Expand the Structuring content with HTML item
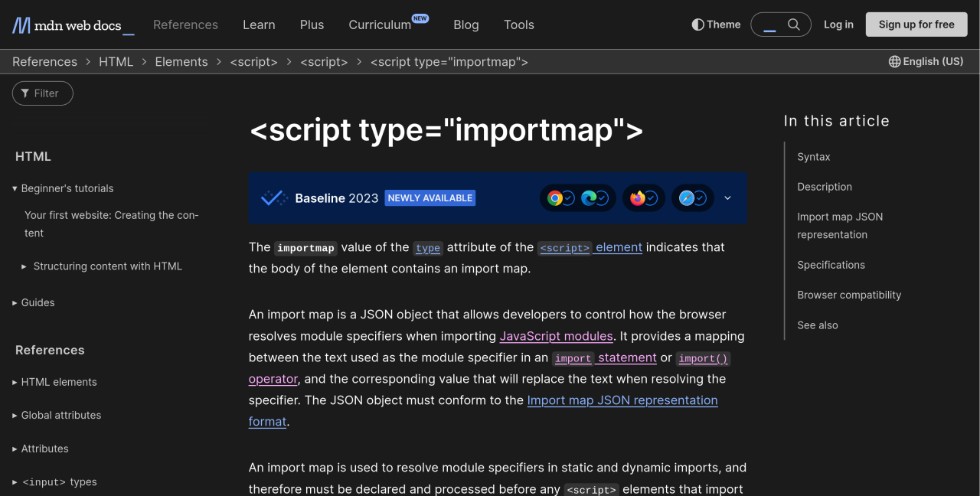Image resolution: width=980 pixels, height=496 pixels. point(24,266)
